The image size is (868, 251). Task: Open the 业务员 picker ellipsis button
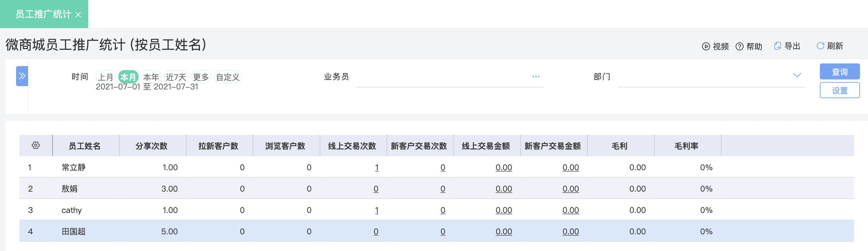pos(536,77)
